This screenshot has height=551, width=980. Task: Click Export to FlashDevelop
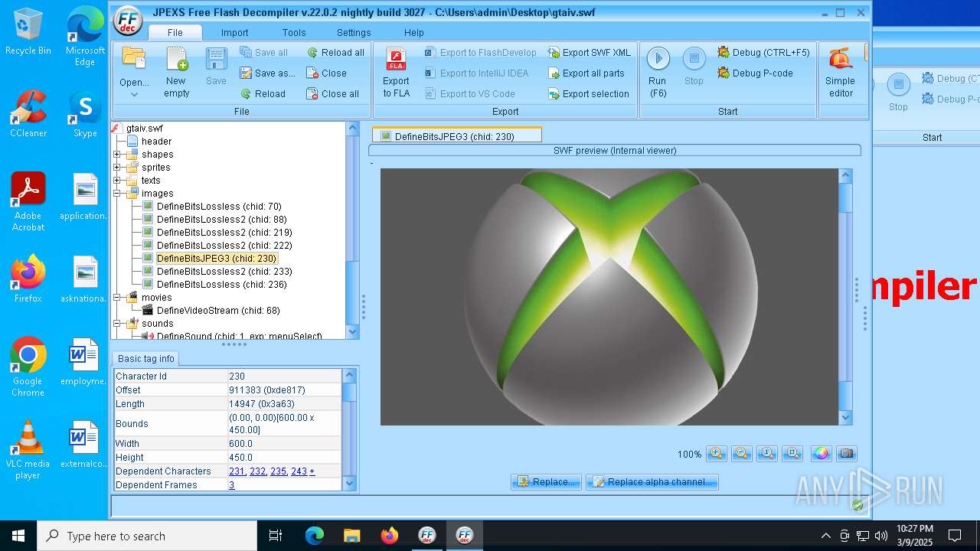tap(481, 53)
